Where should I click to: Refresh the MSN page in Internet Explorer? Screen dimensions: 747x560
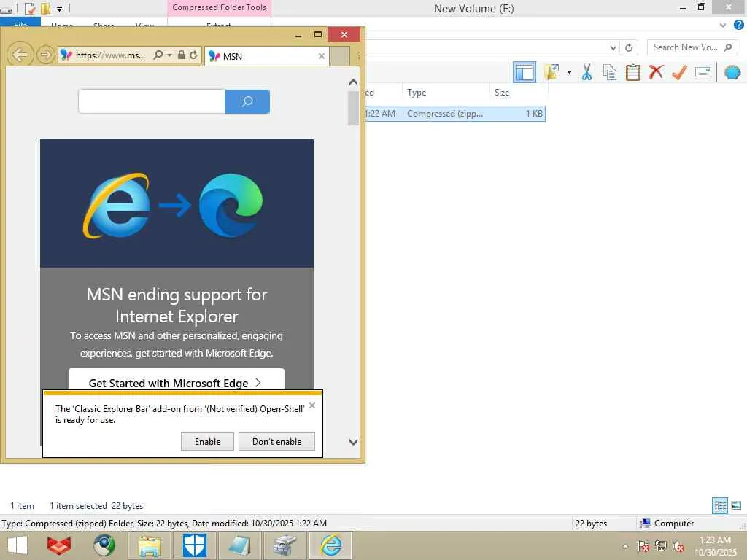point(193,55)
